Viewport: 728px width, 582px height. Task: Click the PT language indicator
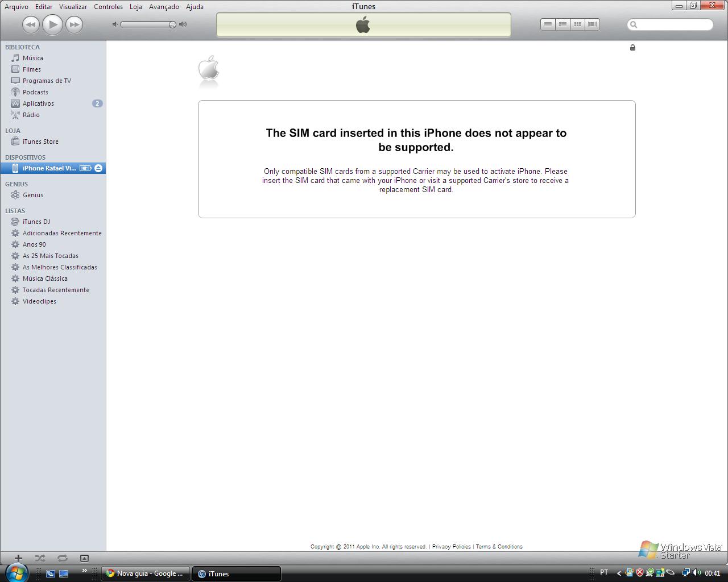[604, 572]
